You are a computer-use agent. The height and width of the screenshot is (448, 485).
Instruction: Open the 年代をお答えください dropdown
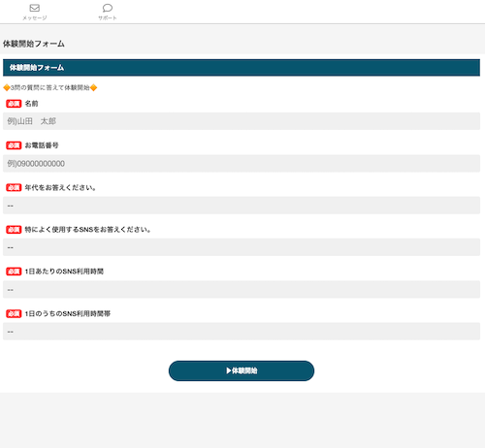[242, 206]
